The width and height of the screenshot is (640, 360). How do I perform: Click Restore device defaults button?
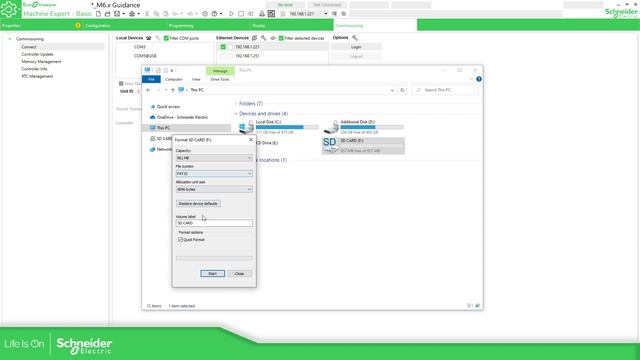point(198,203)
